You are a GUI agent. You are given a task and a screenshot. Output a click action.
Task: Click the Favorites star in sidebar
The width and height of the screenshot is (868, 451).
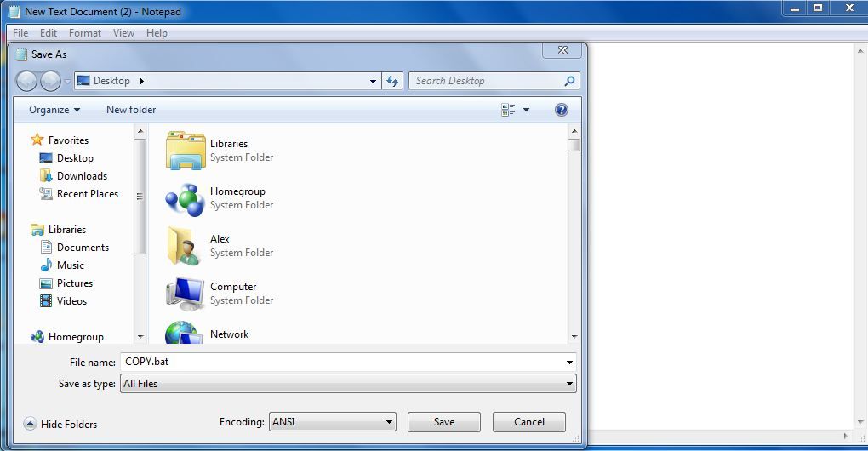[37, 140]
